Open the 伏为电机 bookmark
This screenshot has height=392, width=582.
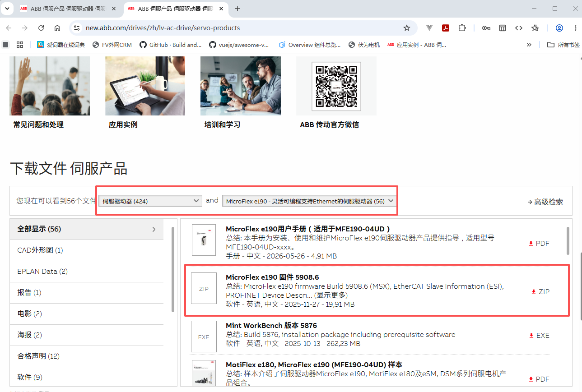[x=364, y=45]
